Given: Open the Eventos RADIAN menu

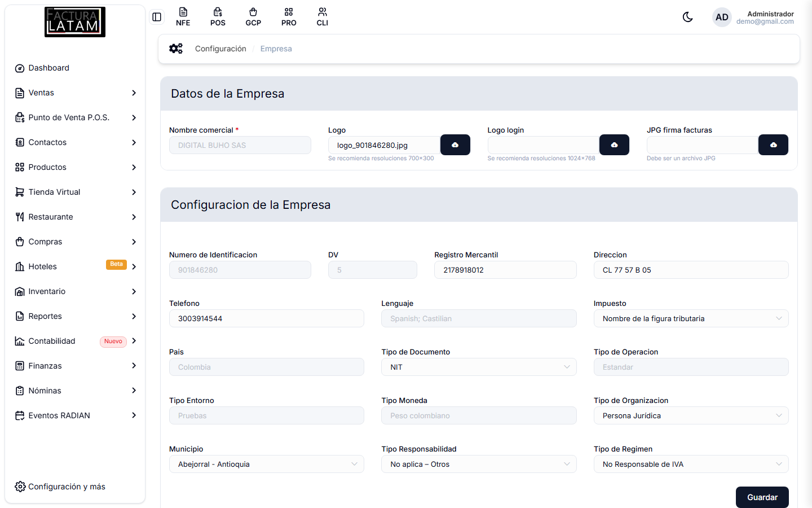Looking at the screenshot, I should tap(75, 415).
